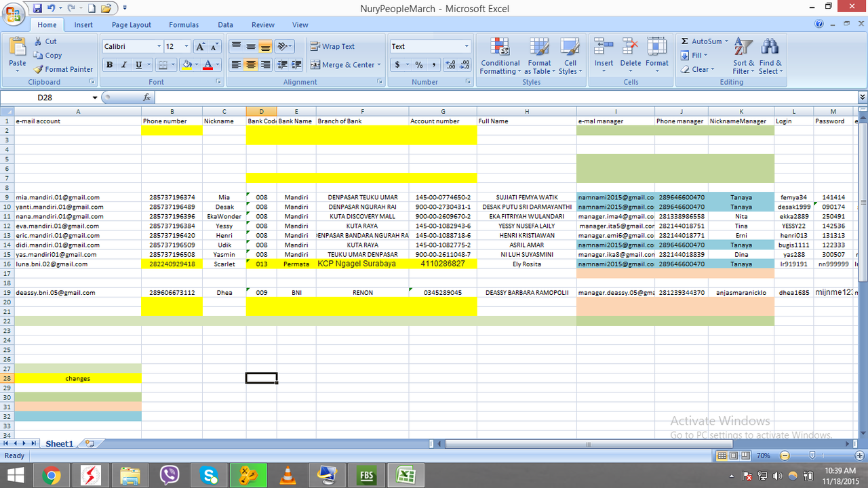Apply red Font Color
868x488 pixels.
coord(208,65)
